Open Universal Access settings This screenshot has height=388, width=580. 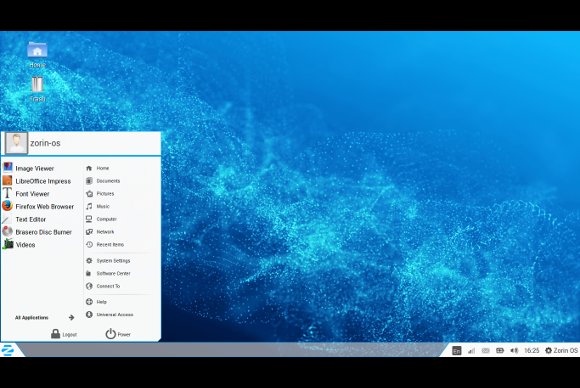(x=109, y=314)
